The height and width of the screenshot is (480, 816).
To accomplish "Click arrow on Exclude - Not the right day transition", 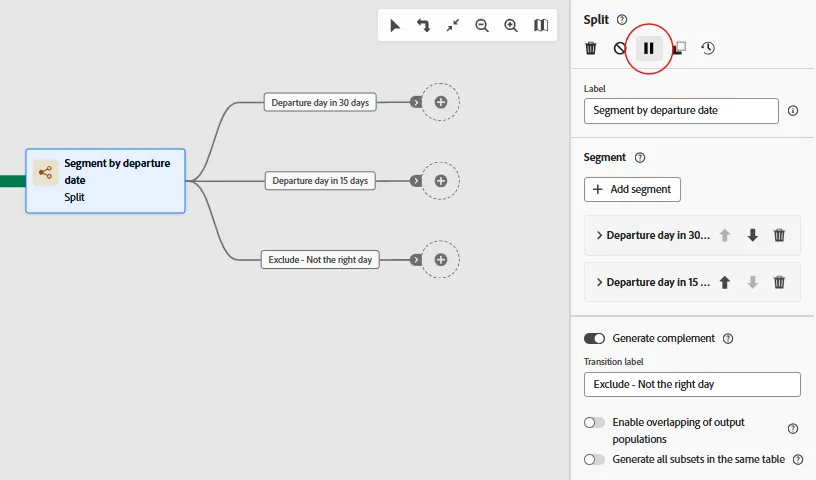I will [x=415, y=259].
